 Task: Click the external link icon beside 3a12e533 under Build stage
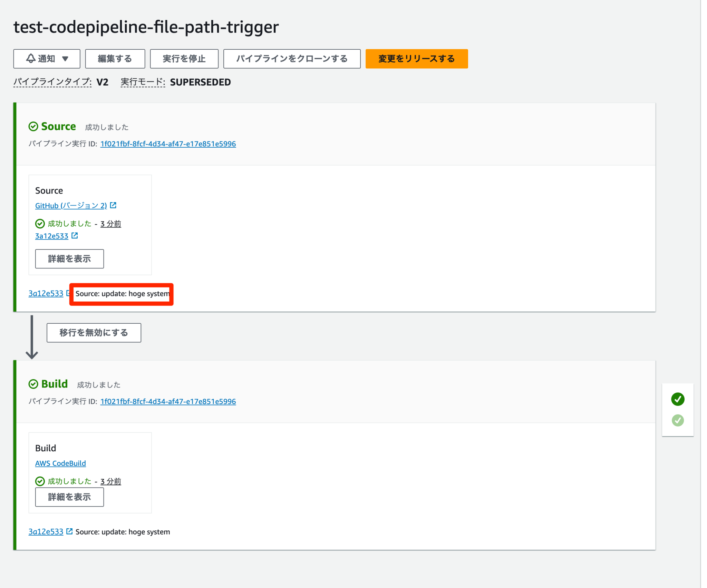tap(70, 531)
